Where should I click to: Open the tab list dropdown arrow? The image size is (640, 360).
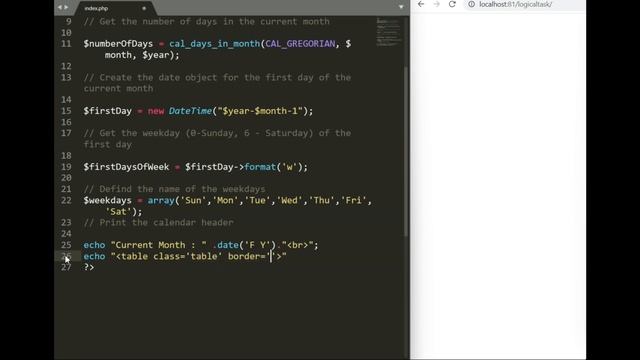[x=401, y=7]
